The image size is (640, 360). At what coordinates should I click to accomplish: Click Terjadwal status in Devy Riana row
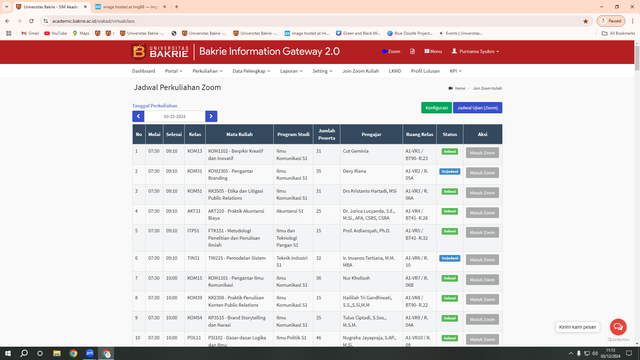point(449,171)
